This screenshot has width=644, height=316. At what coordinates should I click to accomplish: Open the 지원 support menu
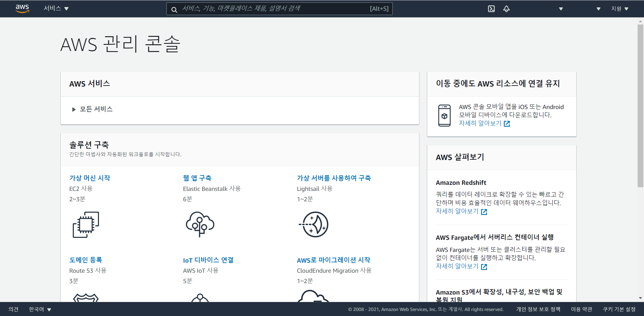[x=620, y=9]
